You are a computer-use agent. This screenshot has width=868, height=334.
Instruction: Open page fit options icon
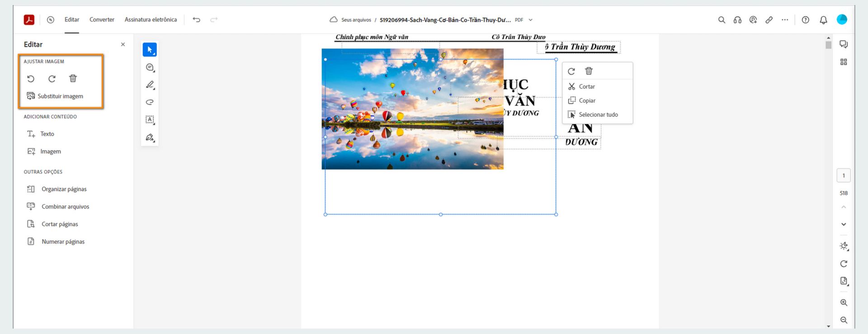coord(844,281)
